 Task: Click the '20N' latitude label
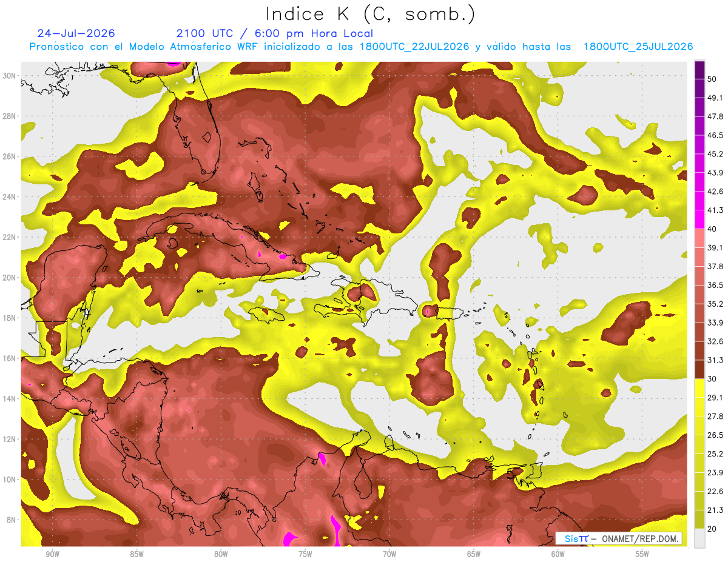click(x=10, y=278)
